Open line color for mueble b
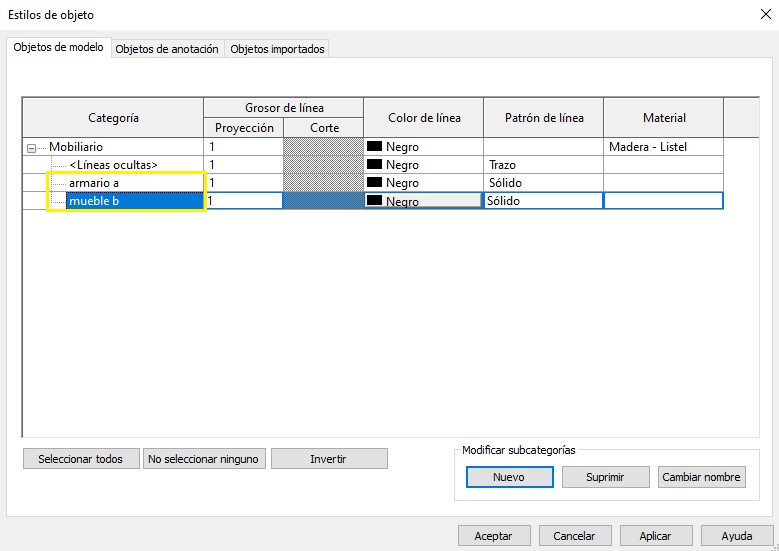 tap(423, 201)
